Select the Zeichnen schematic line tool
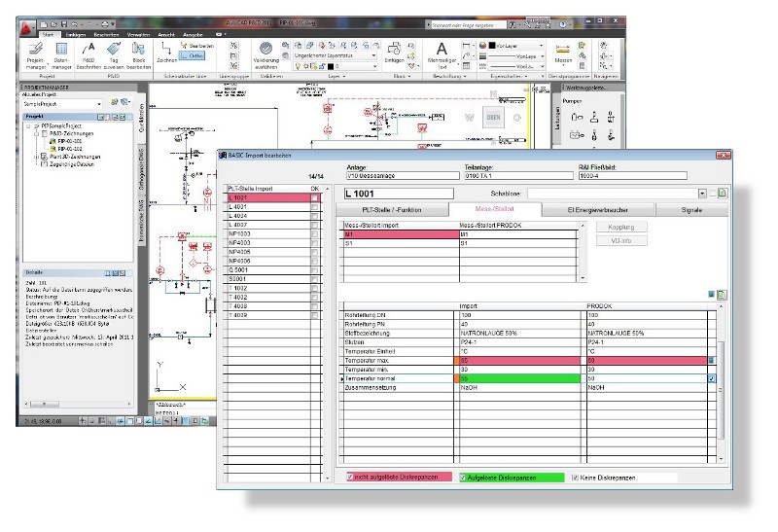Image resolution: width=778 pixels, height=532 pixels. [x=166, y=53]
